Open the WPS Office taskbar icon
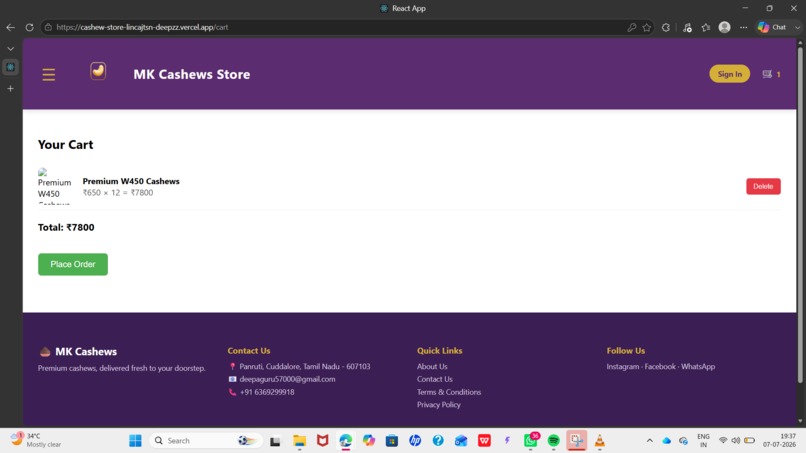Viewport: 806px width, 453px height. [x=484, y=441]
